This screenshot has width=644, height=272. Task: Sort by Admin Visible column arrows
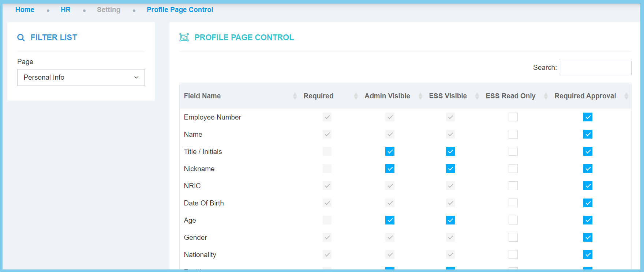420,96
